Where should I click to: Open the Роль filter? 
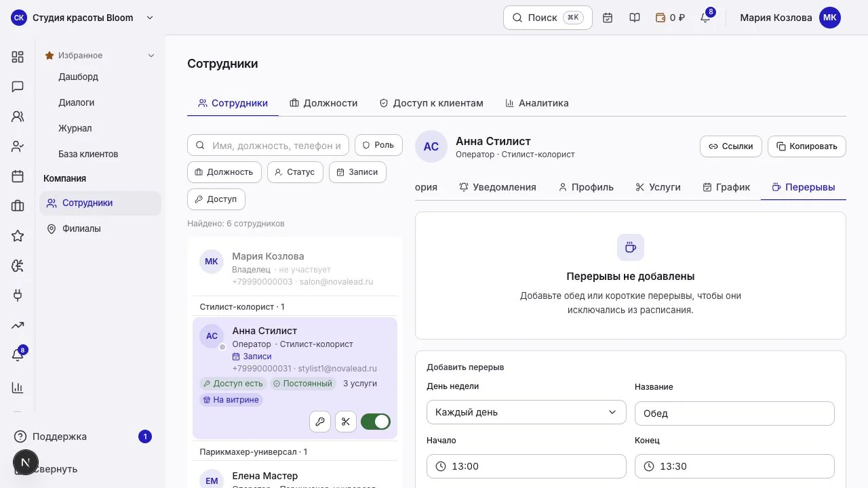[378, 145]
